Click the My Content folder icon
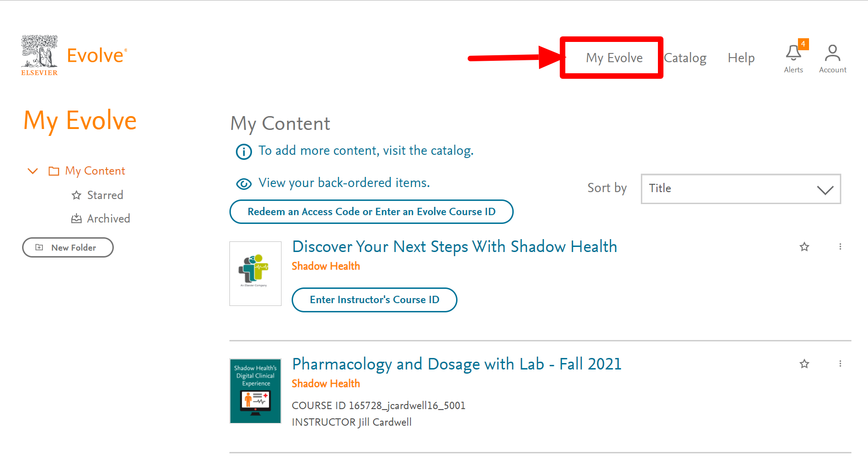Viewport: 868px width, 469px height. (54, 171)
